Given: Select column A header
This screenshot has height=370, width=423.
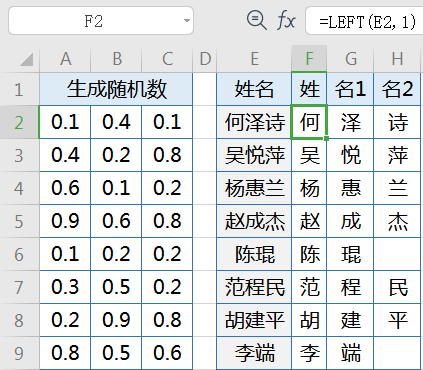Looking at the screenshot, I should pyautogui.click(x=65, y=59).
